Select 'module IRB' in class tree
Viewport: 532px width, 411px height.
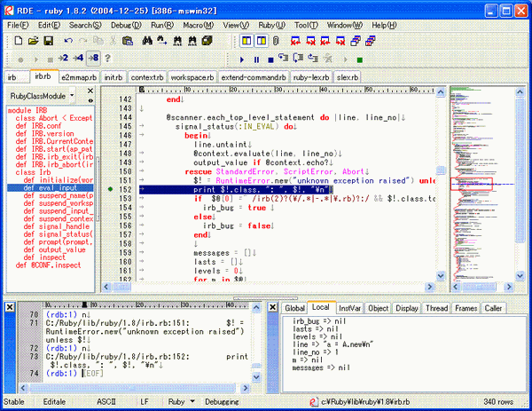click(27, 110)
